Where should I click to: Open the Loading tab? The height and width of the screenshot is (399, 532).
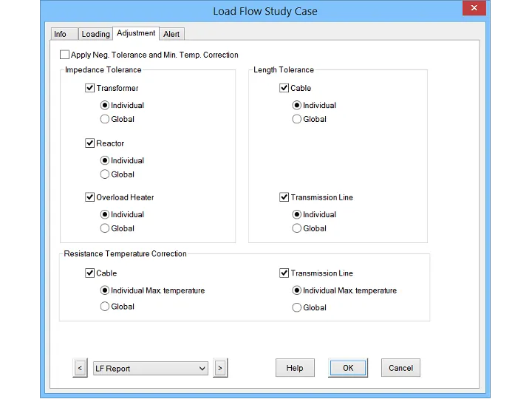tap(95, 34)
